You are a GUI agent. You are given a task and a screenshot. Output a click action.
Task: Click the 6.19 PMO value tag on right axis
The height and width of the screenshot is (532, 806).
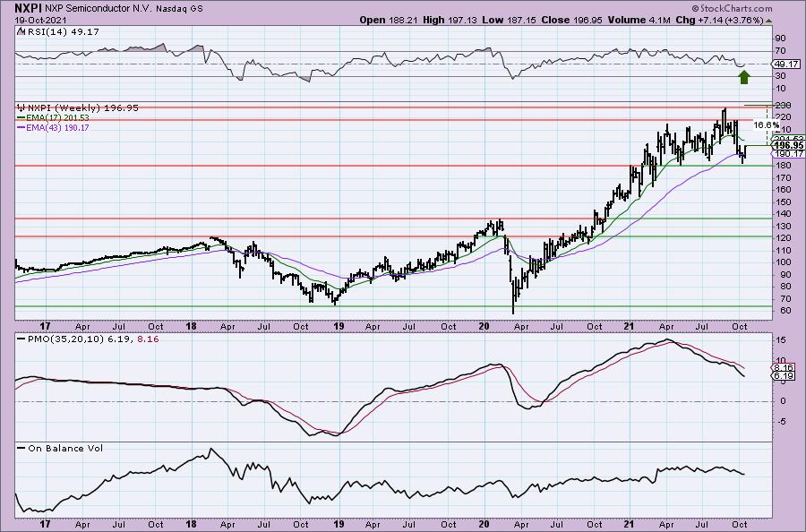pos(784,376)
